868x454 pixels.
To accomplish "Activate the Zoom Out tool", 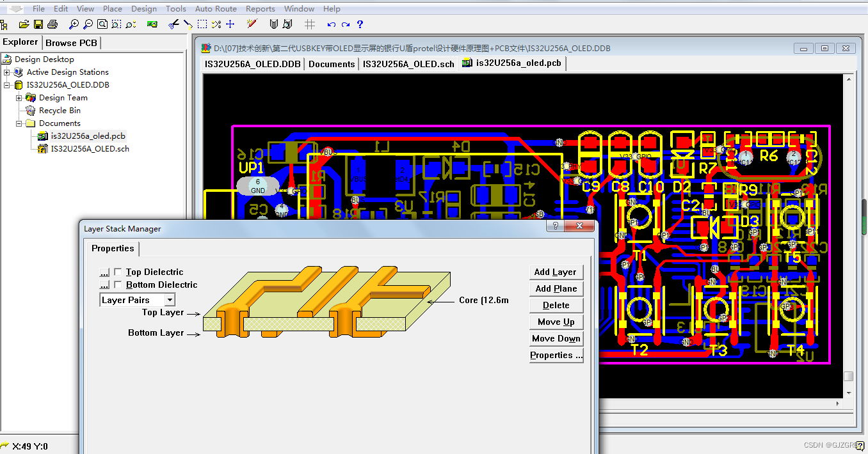I will tap(88, 24).
